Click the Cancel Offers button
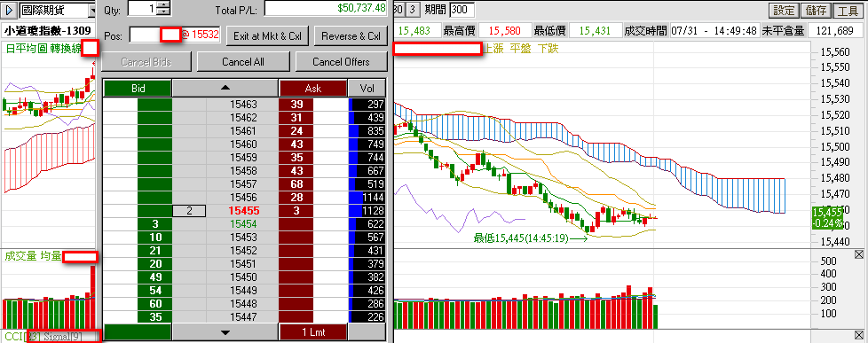Image resolution: width=868 pixels, height=343 pixels. 341,62
